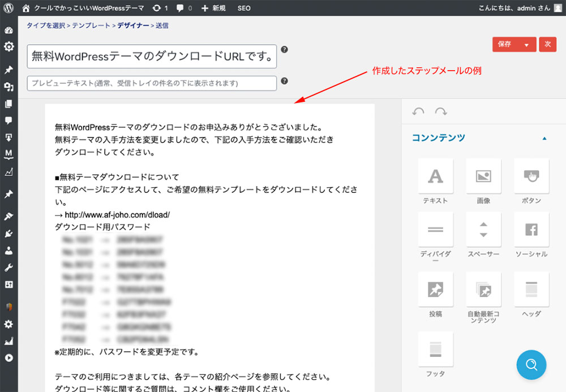This screenshot has width=566, height=392.
Task: Open Plugins from sidebar plug icon
Action: click(x=8, y=234)
